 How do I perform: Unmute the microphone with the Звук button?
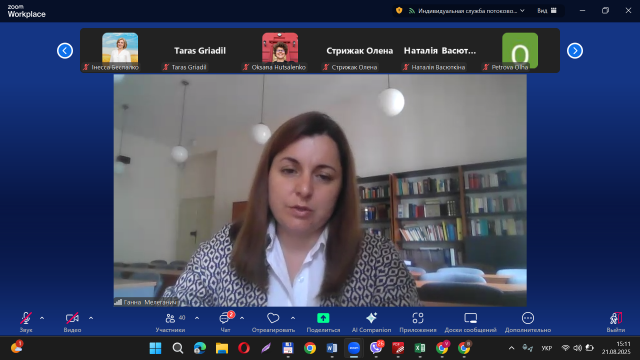26,322
